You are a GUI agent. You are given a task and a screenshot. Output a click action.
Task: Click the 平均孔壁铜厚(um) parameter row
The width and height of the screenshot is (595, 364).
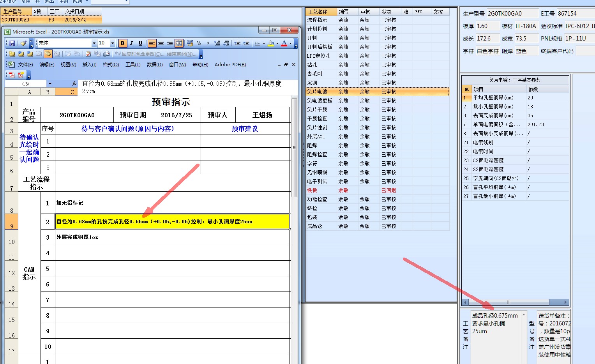click(x=515, y=97)
